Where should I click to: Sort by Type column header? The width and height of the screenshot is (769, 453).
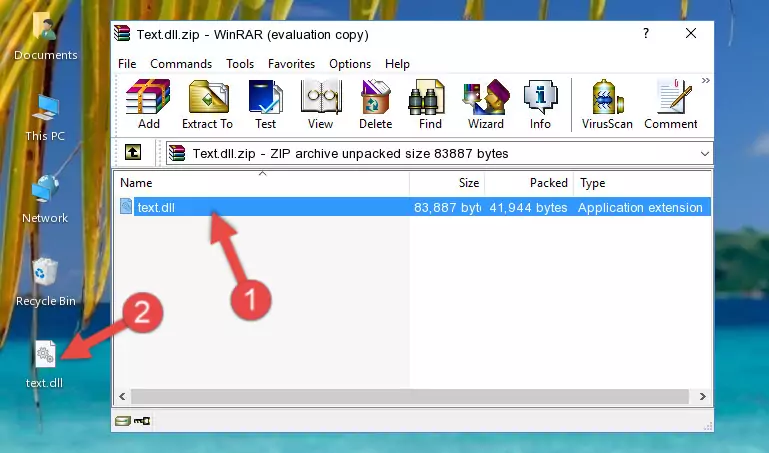642,183
